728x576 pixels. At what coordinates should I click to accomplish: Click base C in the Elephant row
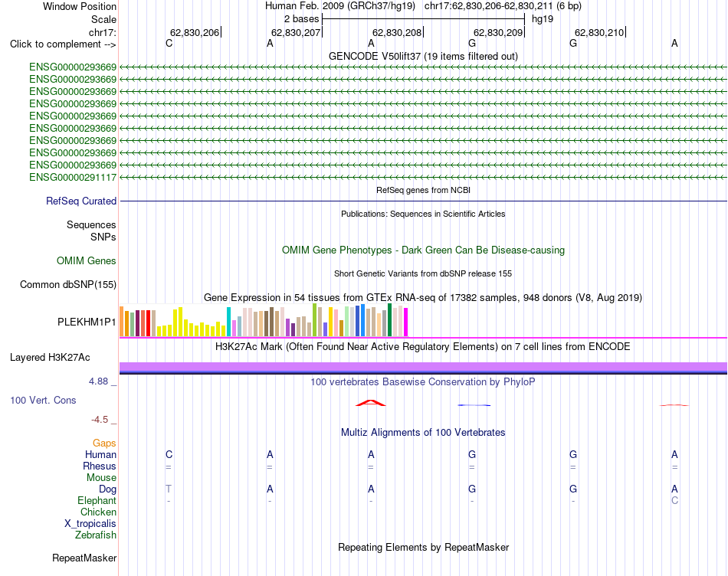pyautogui.click(x=674, y=500)
